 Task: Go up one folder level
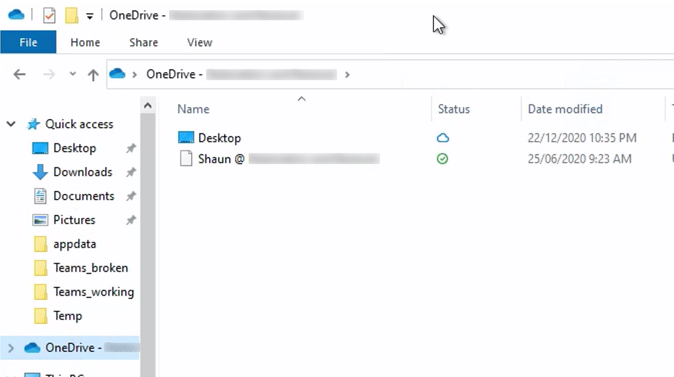(x=93, y=75)
